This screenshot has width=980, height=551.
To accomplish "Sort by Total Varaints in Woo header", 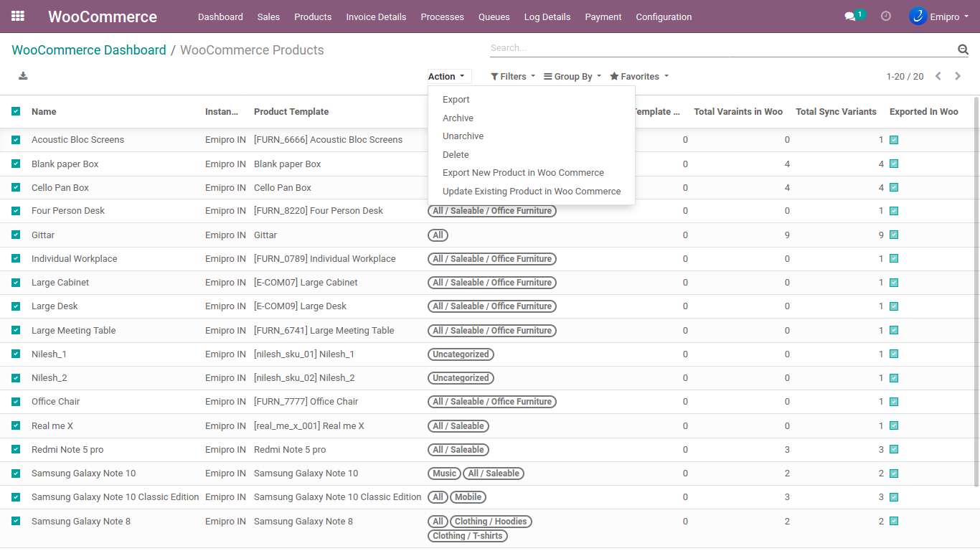I will (x=738, y=112).
